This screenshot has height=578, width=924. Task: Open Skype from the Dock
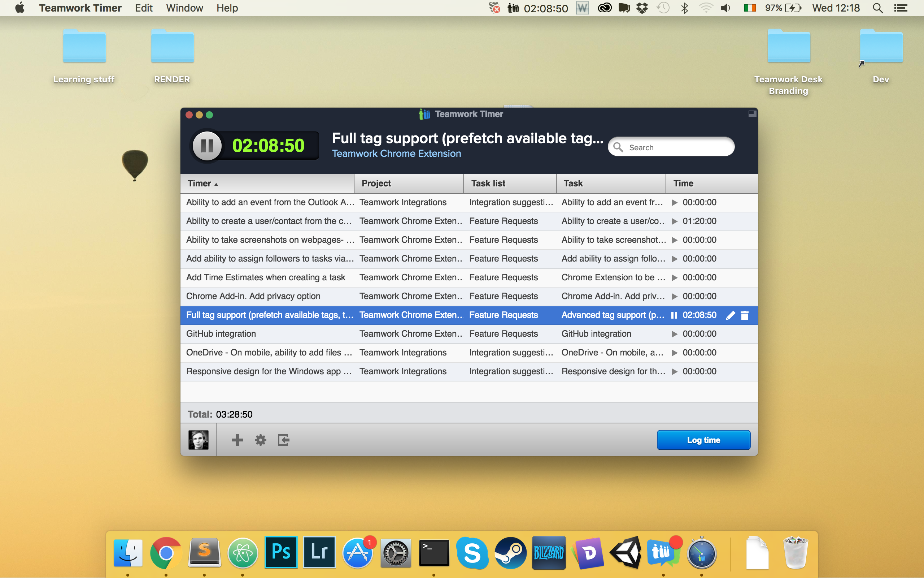pos(472,553)
